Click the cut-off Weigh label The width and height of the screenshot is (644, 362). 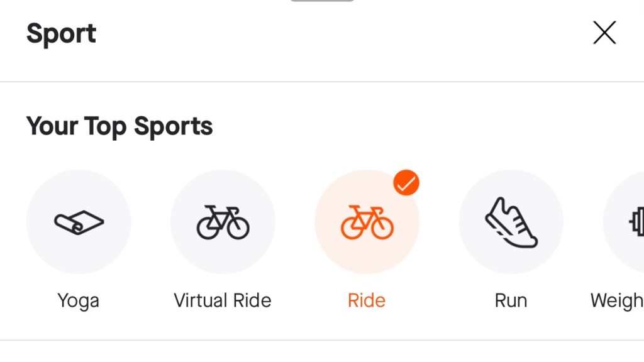[616, 300]
